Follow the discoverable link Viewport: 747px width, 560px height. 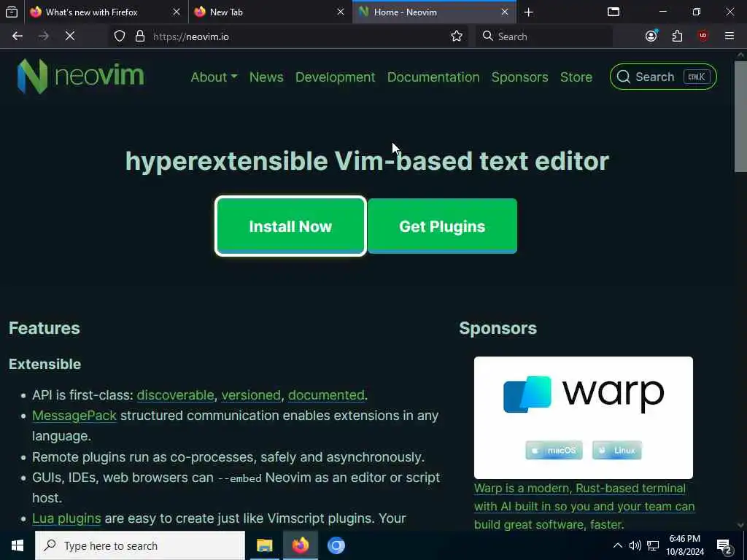click(x=175, y=394)
